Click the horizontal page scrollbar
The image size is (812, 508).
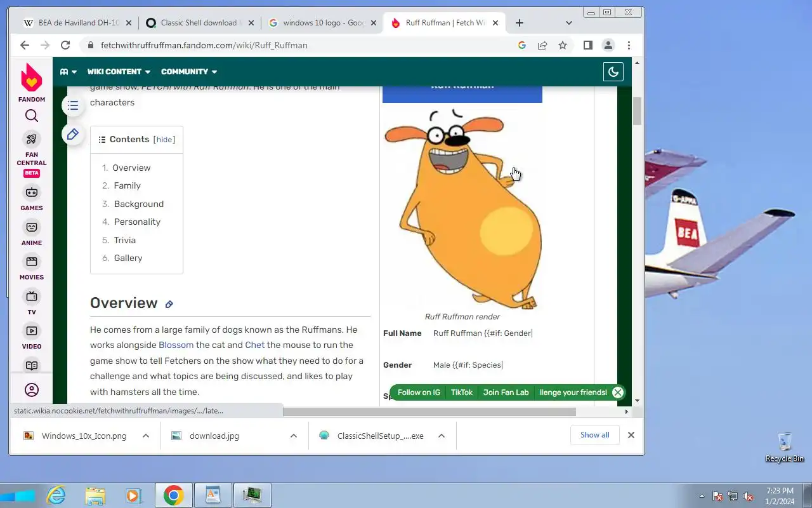(x=429, y=411)
